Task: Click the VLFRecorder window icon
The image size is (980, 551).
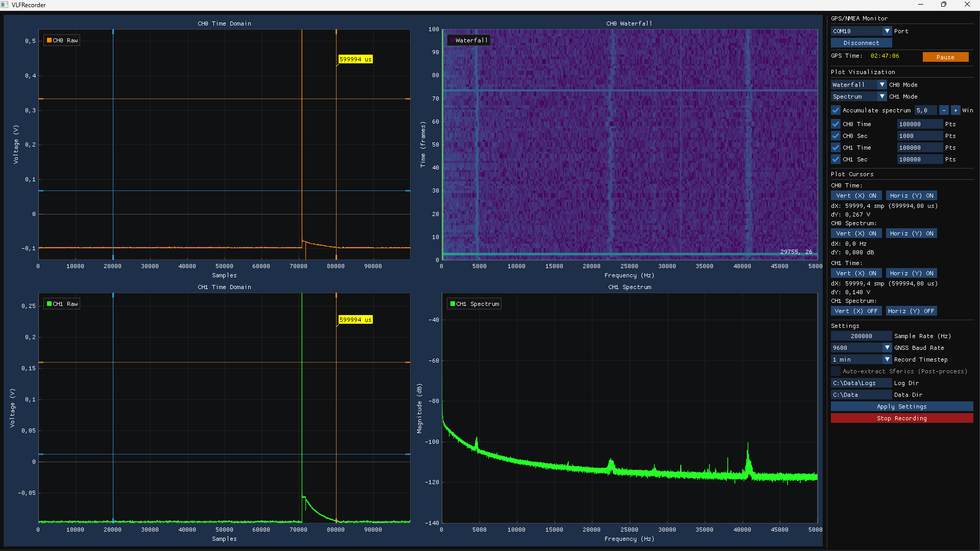Action: pyautogui.click(x=5, y=5)
